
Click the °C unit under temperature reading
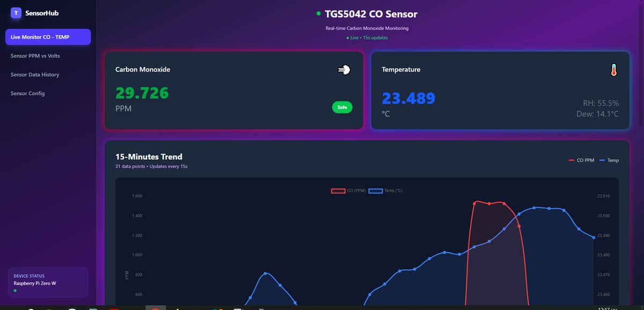tap(385, 114)
